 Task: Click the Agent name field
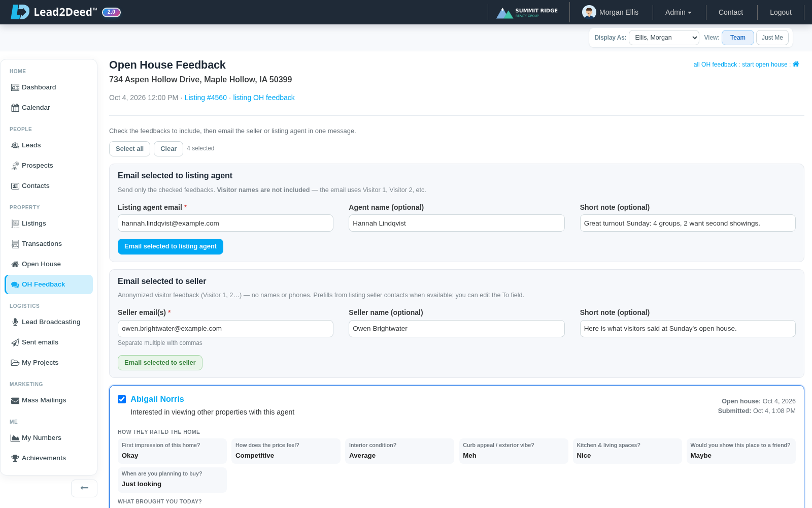457,223
